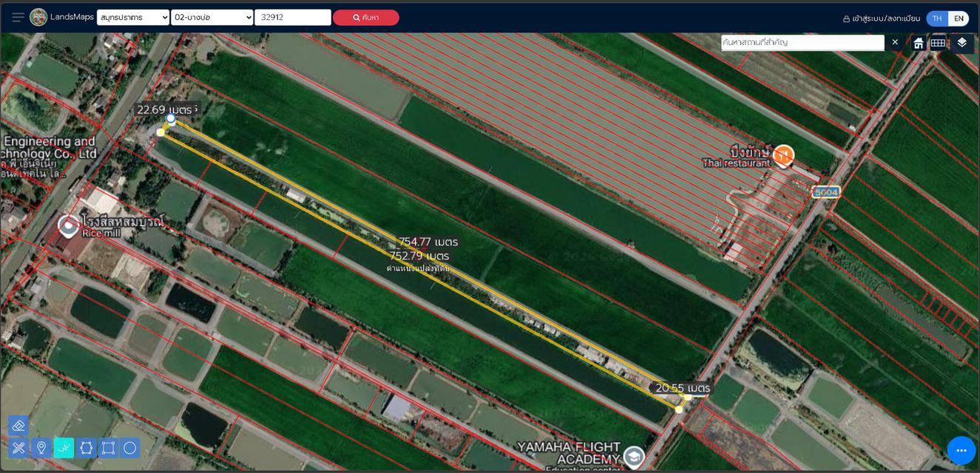Open the hamburger menu
The width and height of the screenshot is (980, 473).
pyautogui.click(x=18, y=18)
